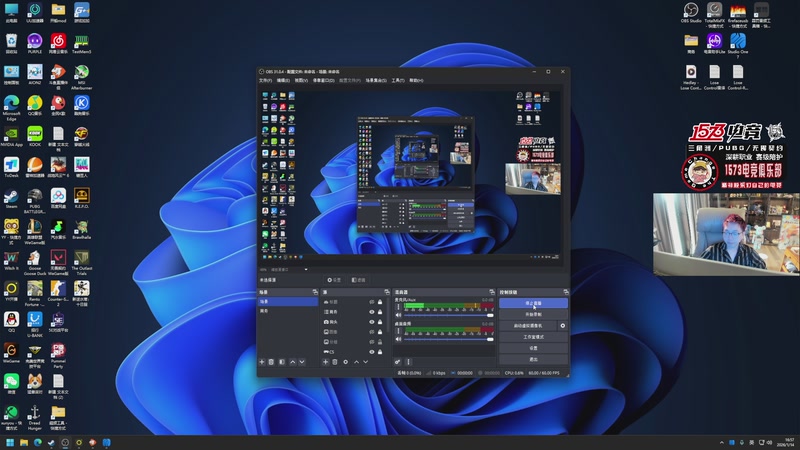Screen dimensions: 800x450
Task: Adjust Desktop Audio volume slider
Action: pos(448,339)
